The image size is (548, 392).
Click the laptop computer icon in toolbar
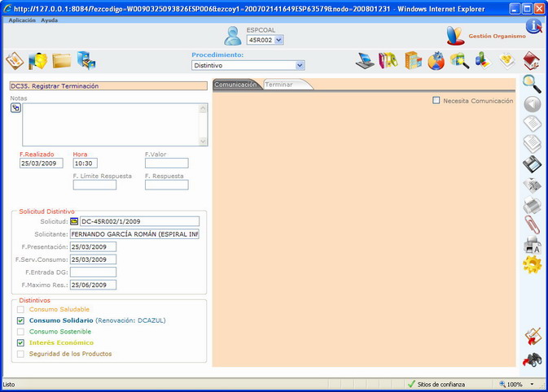tap(365, 61)
